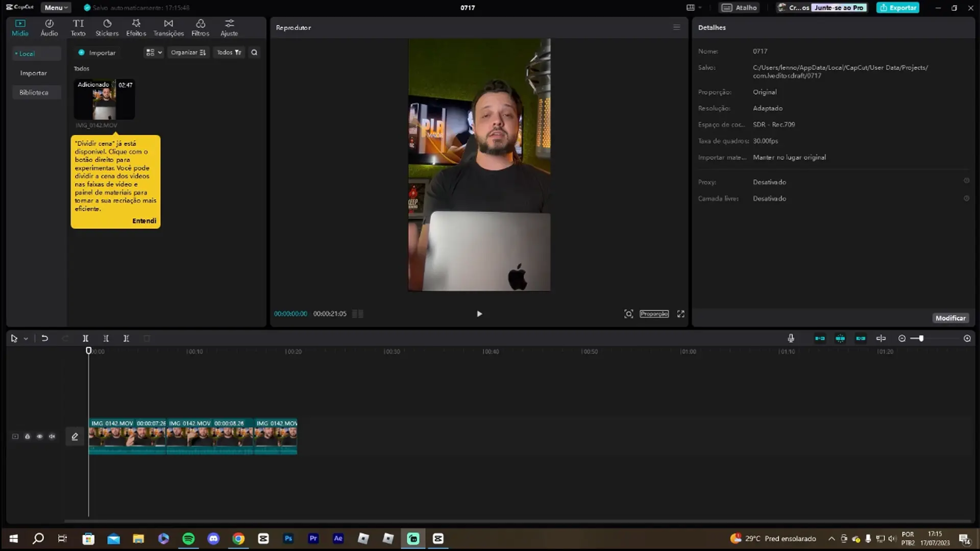980x551 pixels.
Task: Hide the video track with eye icon
Action: (x=40, y=437)
